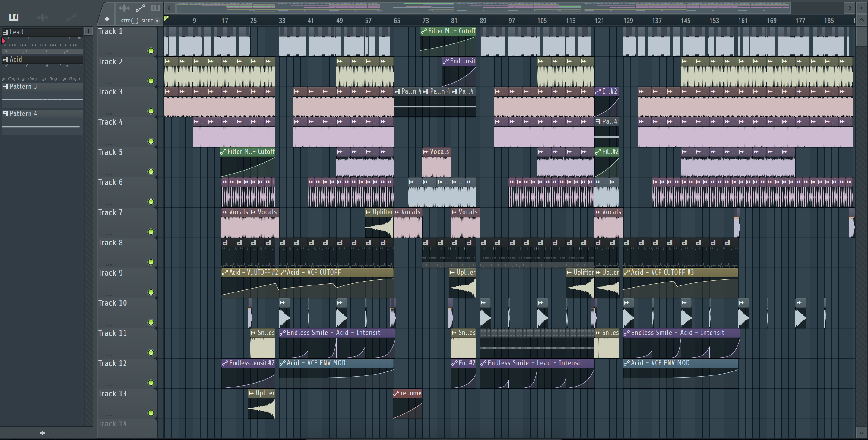Click the timeline scroll-left arrow button
Screen dimensions: 868x440
click(x=169, y=8)
